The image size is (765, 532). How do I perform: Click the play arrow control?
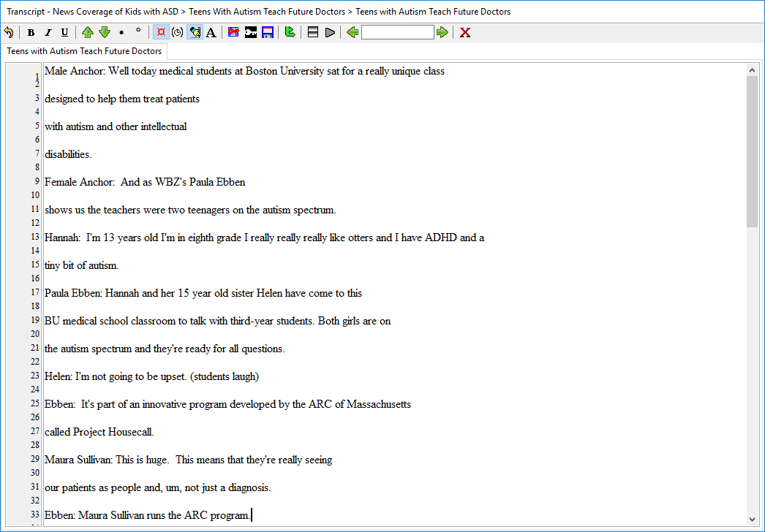330,31
